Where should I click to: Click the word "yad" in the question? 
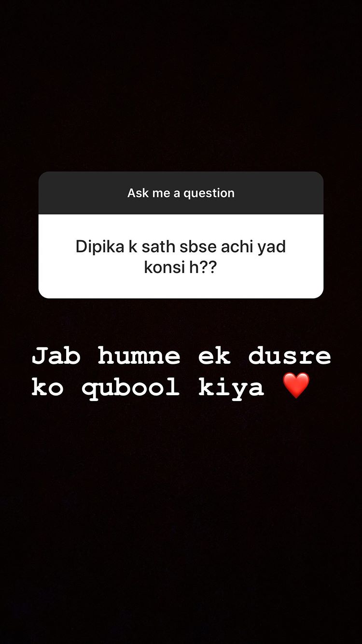tap(272, 247)
